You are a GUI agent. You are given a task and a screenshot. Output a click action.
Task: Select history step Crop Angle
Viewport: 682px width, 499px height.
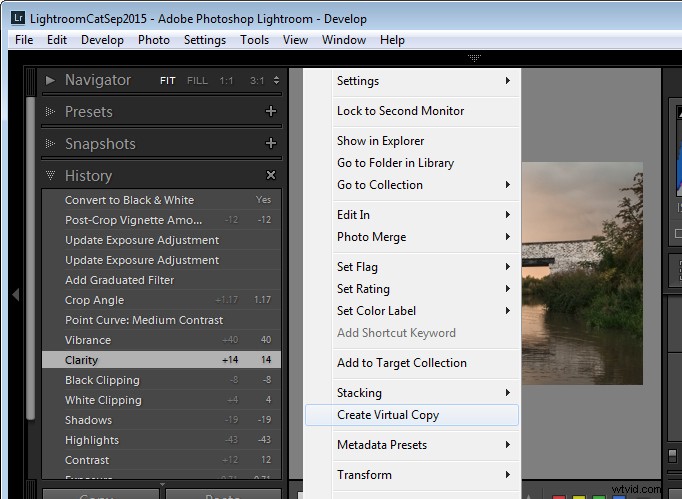pos(161,300)
